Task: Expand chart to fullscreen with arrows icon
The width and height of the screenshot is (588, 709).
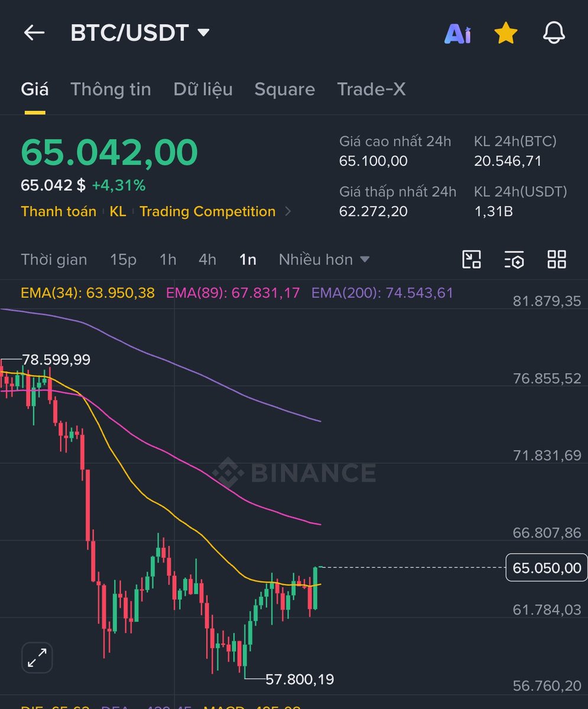Action: coord(37,658)
